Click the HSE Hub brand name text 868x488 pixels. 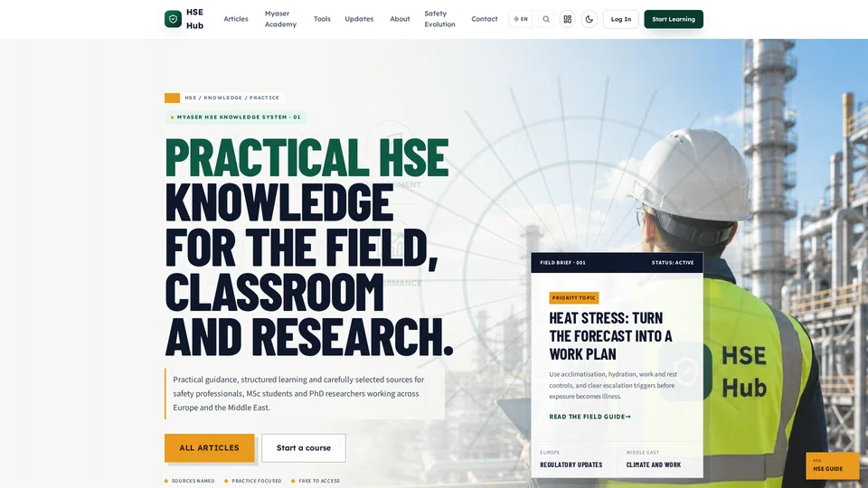pyautogui.click(x=195, y=19)
